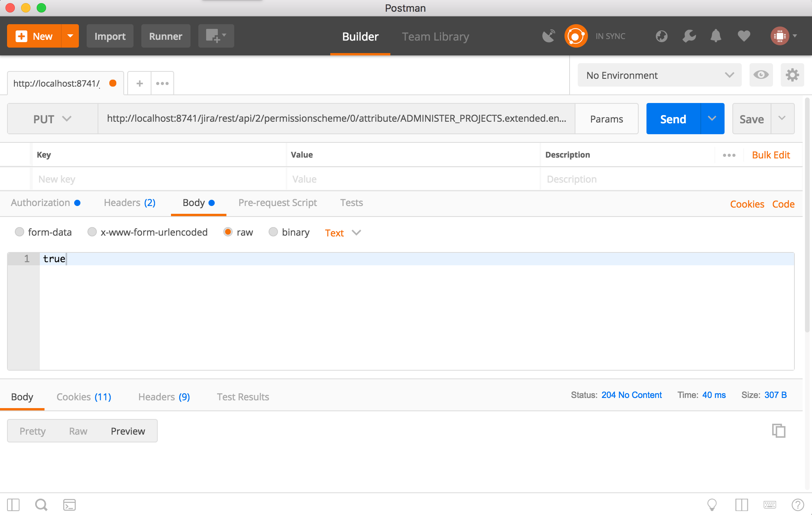This screenshot has height=515, width=812.
Task: Click in the request URL field
Action: 336,119
